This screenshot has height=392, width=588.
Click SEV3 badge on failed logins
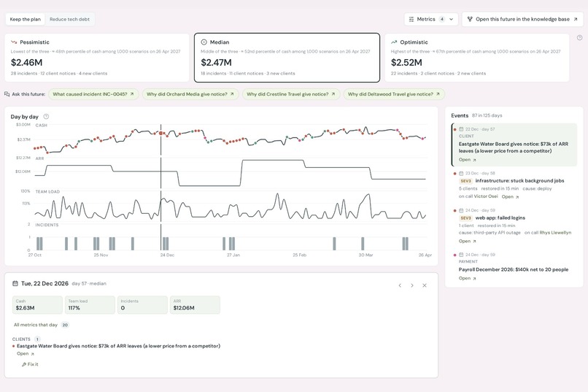point(465,218)
